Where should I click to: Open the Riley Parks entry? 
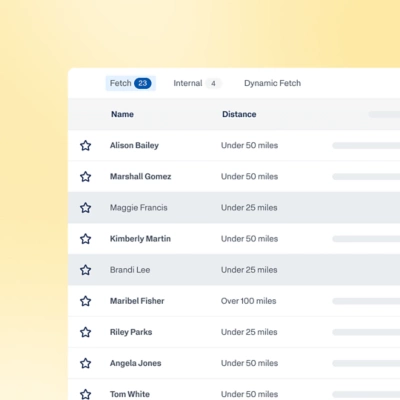point(131,332)
